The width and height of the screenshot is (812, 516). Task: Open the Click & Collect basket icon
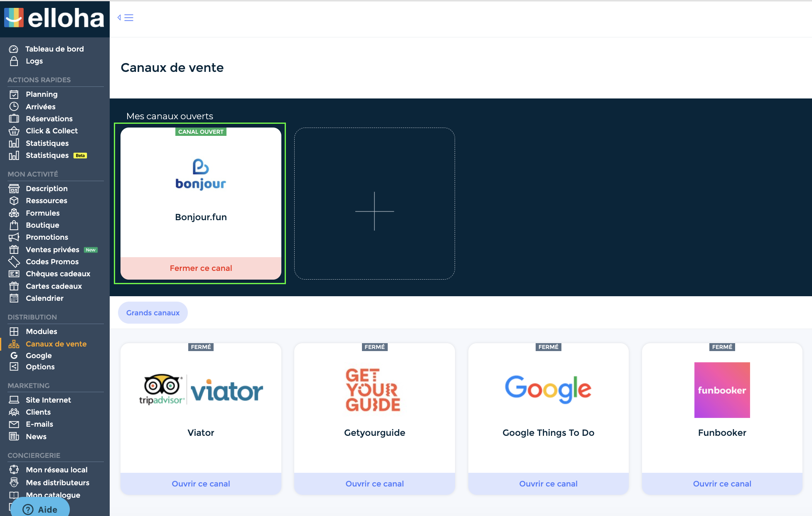point(14,131)
